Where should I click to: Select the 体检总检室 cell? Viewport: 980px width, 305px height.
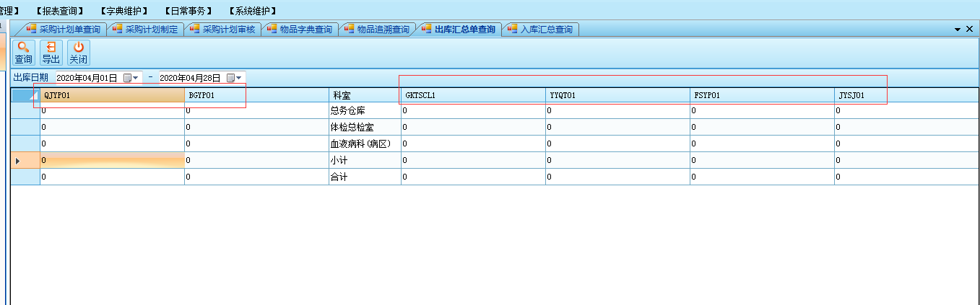point(365,127)
